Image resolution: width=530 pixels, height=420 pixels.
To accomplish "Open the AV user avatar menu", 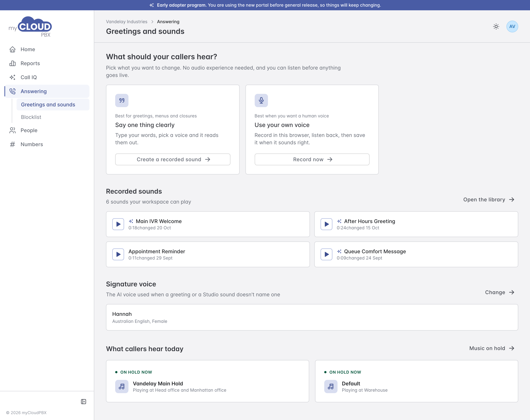I will (512, 27).
